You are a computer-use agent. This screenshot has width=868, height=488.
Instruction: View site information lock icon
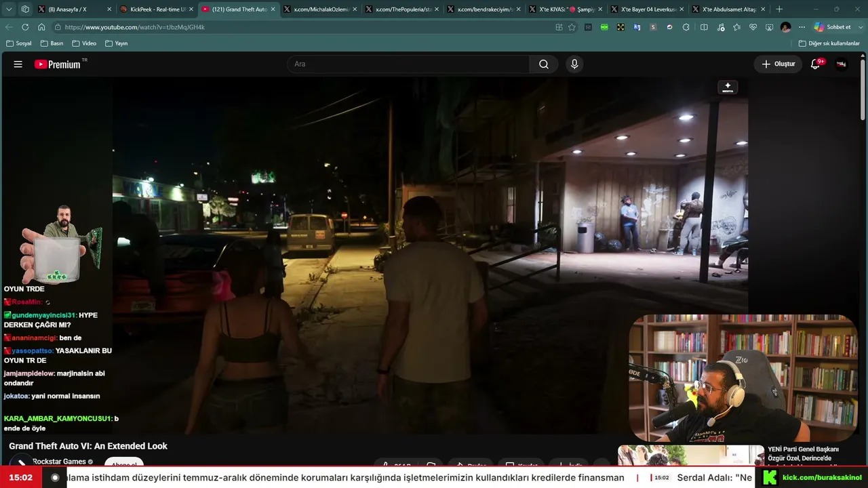tap(58, 27)
